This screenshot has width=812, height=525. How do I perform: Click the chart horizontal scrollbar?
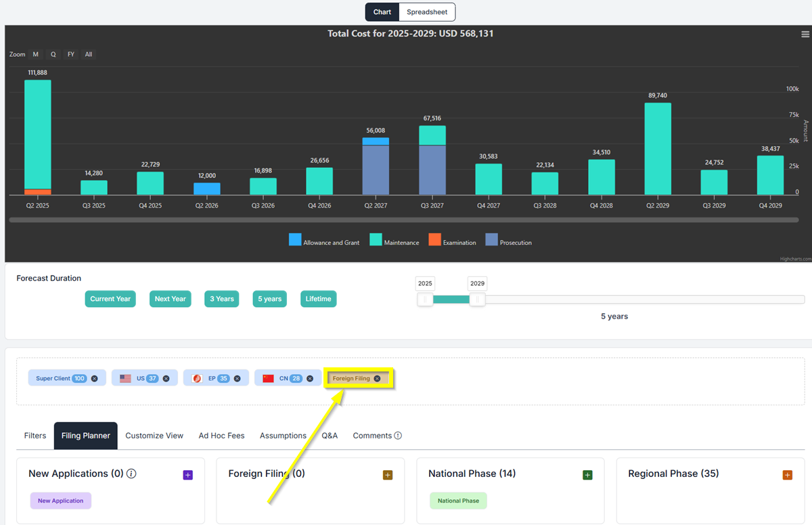point(403,220)
